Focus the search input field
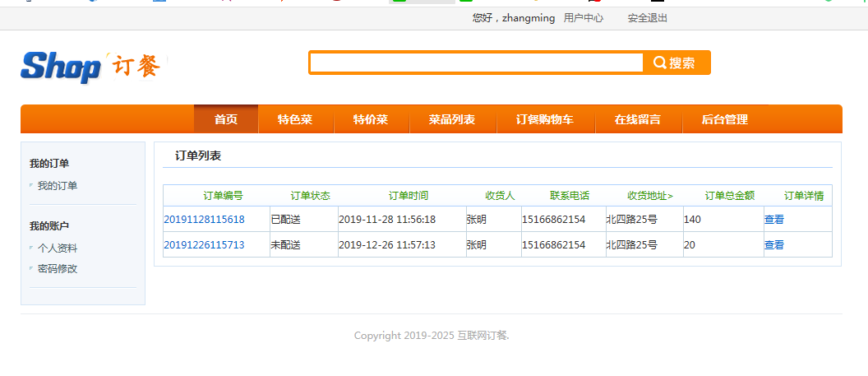This screenshot has height=376, width=868. [476, 63]
